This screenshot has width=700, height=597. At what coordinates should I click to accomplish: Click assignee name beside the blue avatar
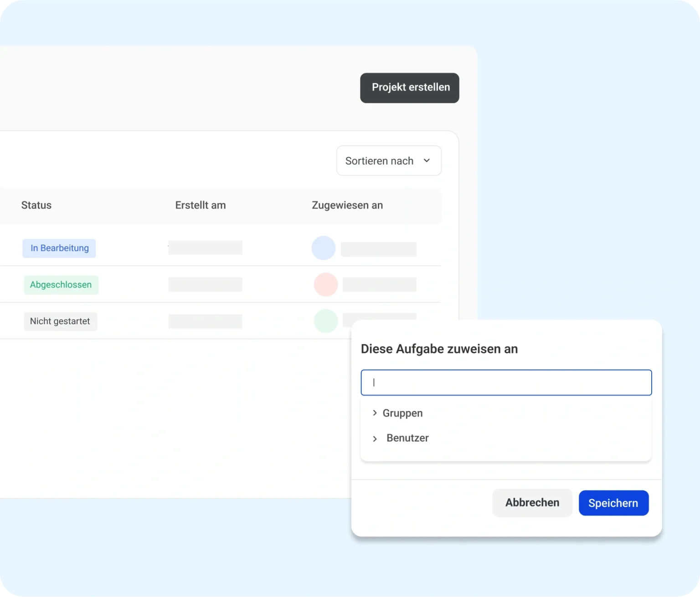tap(379, 250)
